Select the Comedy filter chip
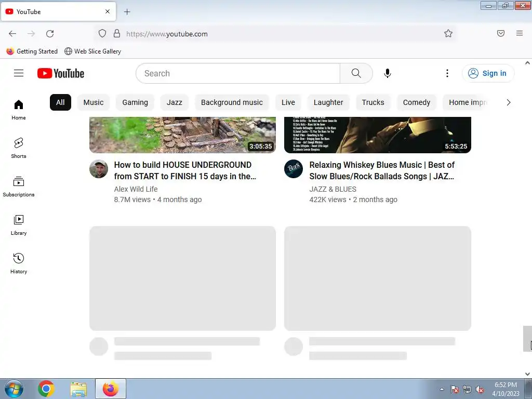The height and width of the screenshot is (399, 532). click(x=416, y=102)
